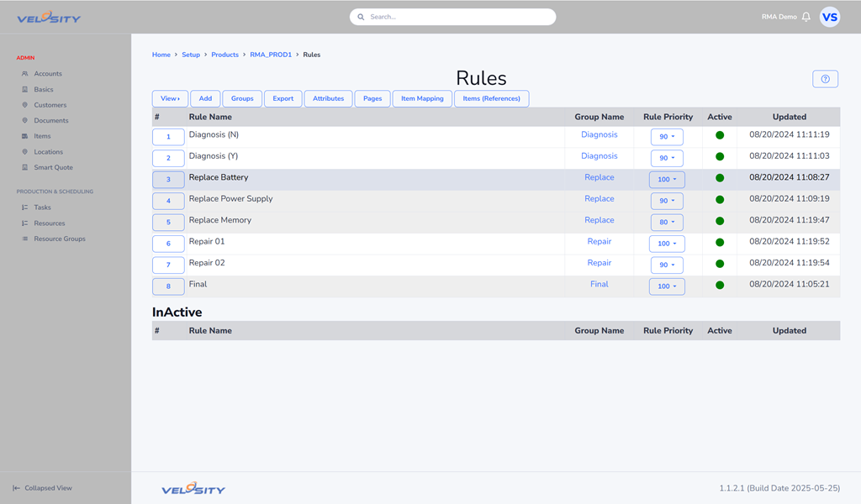The width and height of the screenshot is (861, 504).
Task: Toggle active status dot for Replace Battery
Action: [720, 178]
